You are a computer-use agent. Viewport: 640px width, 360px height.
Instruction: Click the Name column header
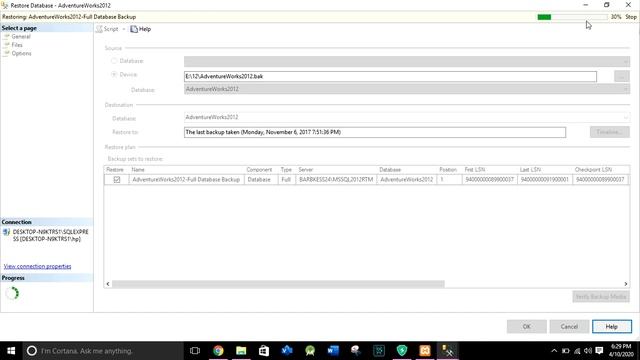click(x=187, y=169)
